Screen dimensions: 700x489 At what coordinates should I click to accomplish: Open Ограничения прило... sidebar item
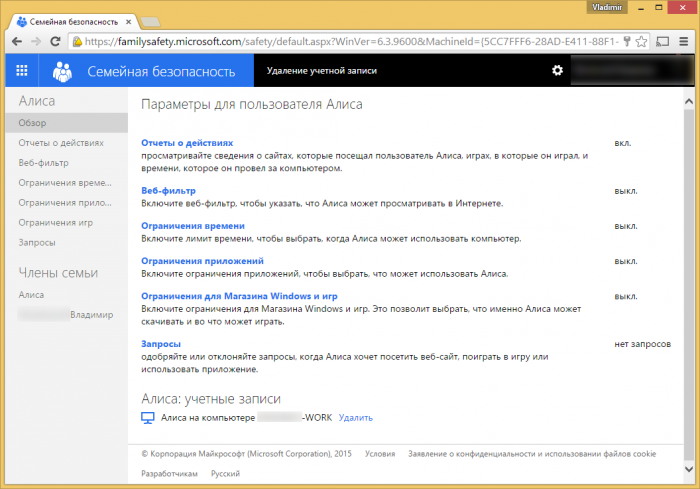tap(67, 203)
